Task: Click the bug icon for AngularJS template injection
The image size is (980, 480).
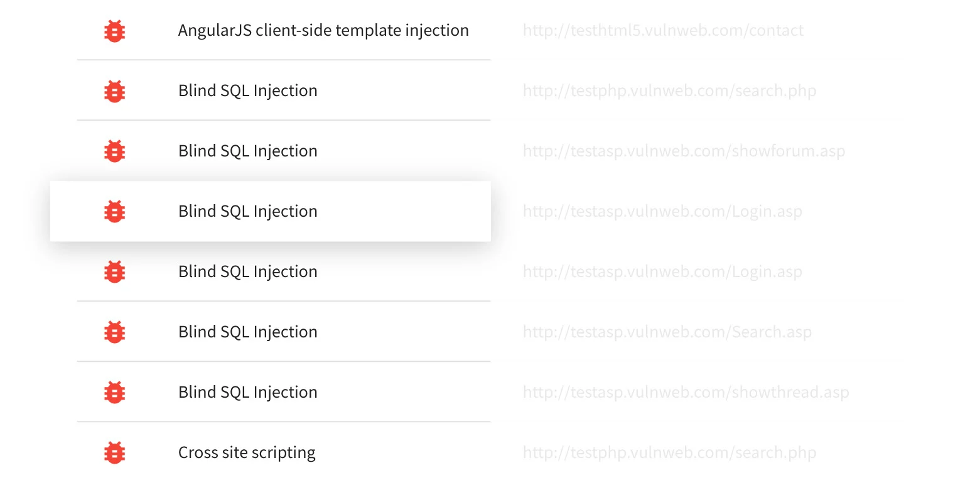Action: 114,31
